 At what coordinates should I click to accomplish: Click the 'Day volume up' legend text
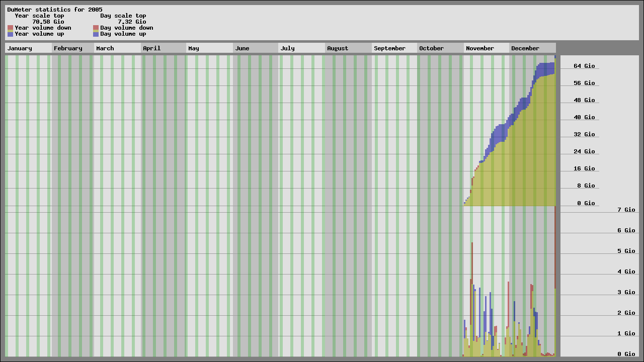(123, 34)
